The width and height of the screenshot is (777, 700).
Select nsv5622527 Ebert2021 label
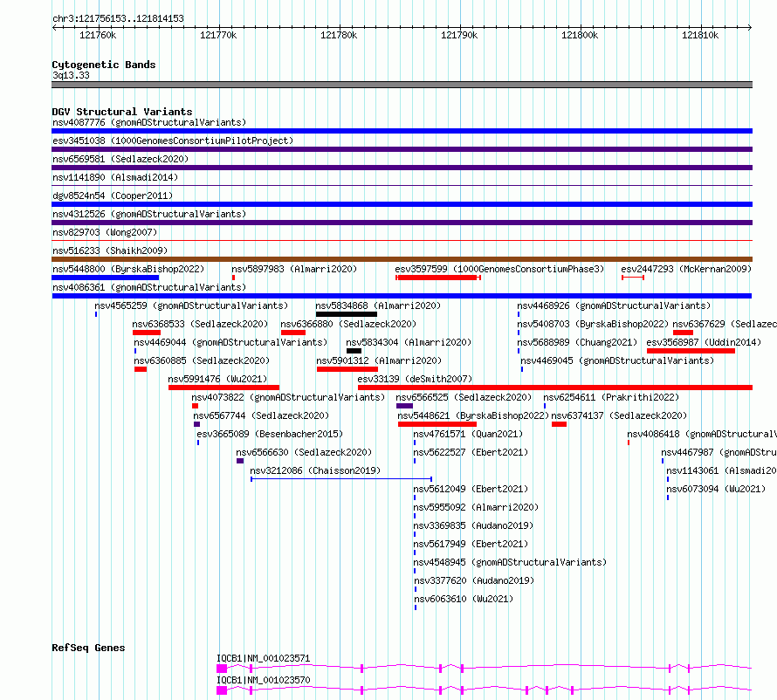[x=471, y=452]
